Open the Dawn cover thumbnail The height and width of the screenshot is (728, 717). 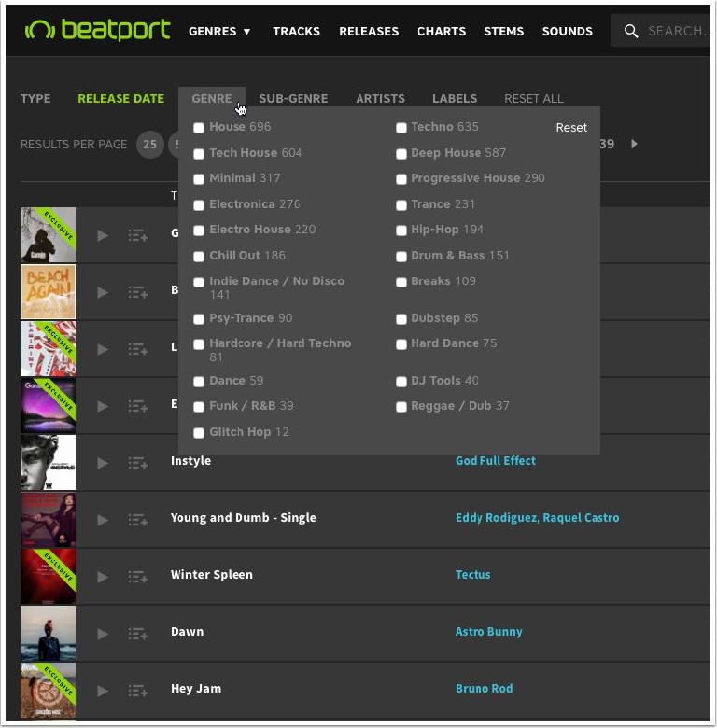[x=48, y=634]
